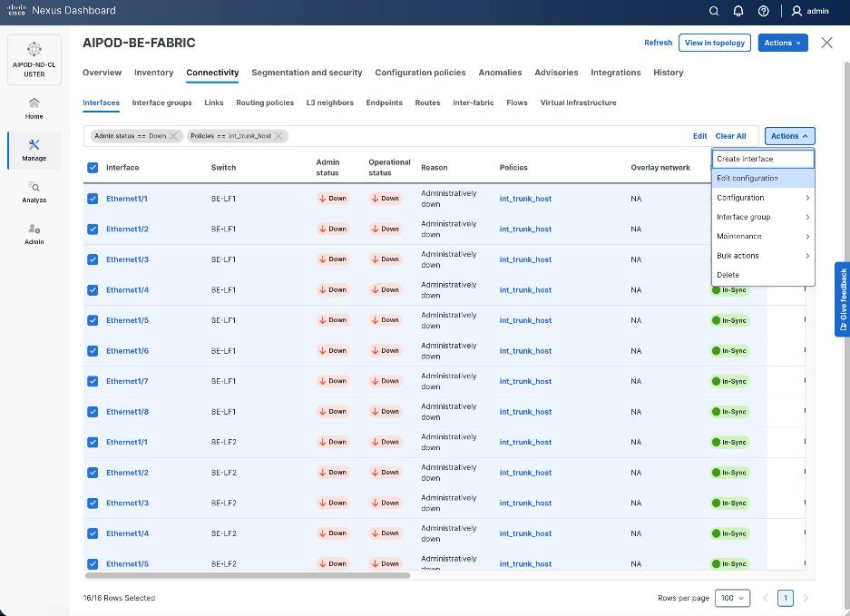Uncheck the Ethernet1/3 BE-LF1 row checkbox
This screenshot has height=616, width=850.
coord(93,259)
